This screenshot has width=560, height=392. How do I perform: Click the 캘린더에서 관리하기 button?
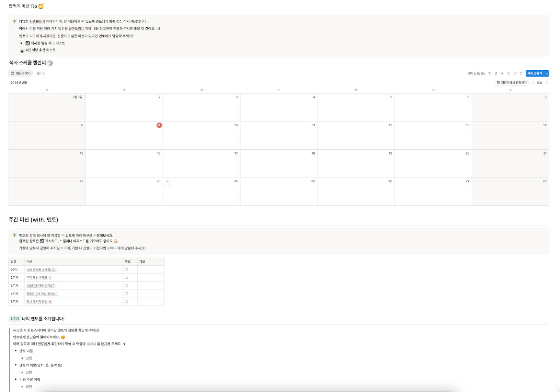[x=511, y=83]
